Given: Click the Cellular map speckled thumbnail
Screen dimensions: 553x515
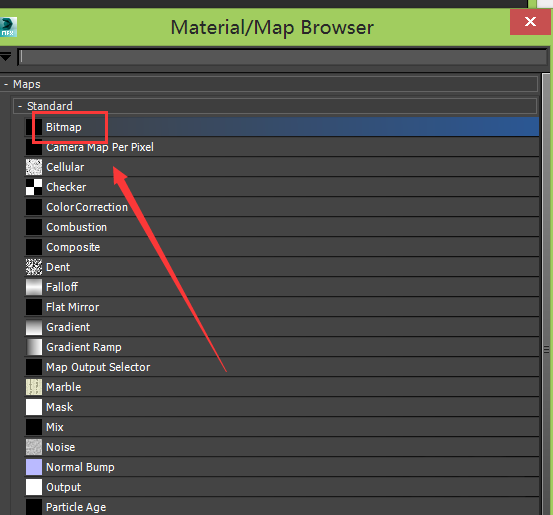Looking at the screenshot, I should 34,167.
